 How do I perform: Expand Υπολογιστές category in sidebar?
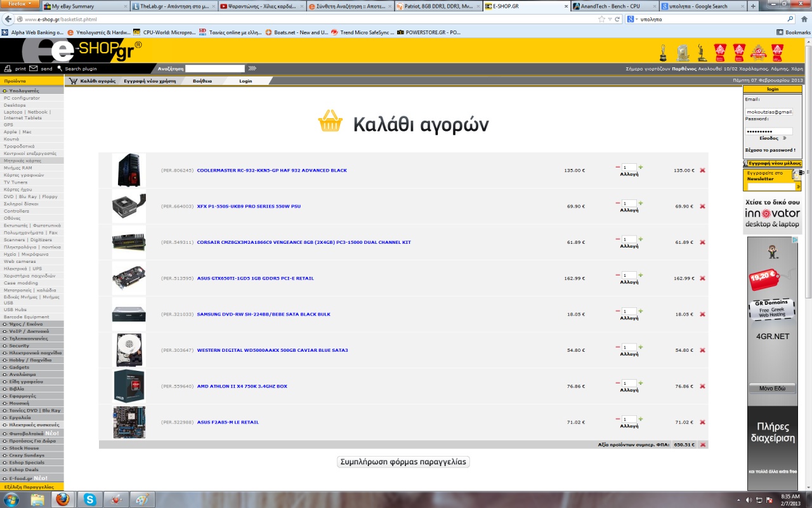(x=32, y=91)
